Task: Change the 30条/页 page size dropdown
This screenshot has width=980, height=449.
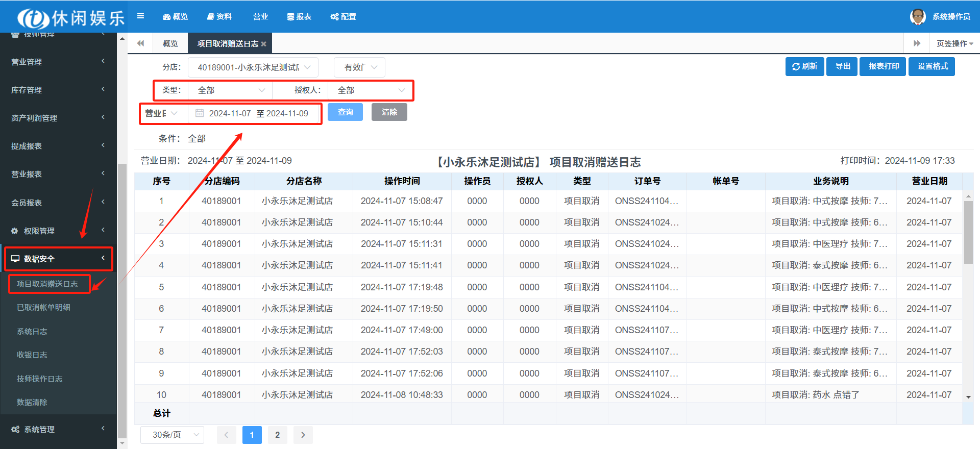Action: [172, 435]
